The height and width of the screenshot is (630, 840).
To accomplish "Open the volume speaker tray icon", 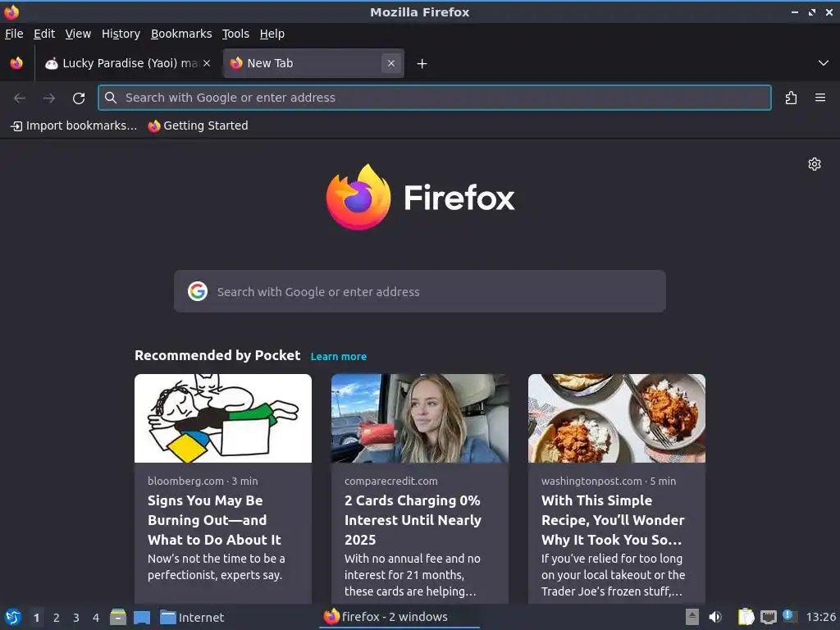I will click(x=715, y=617).
